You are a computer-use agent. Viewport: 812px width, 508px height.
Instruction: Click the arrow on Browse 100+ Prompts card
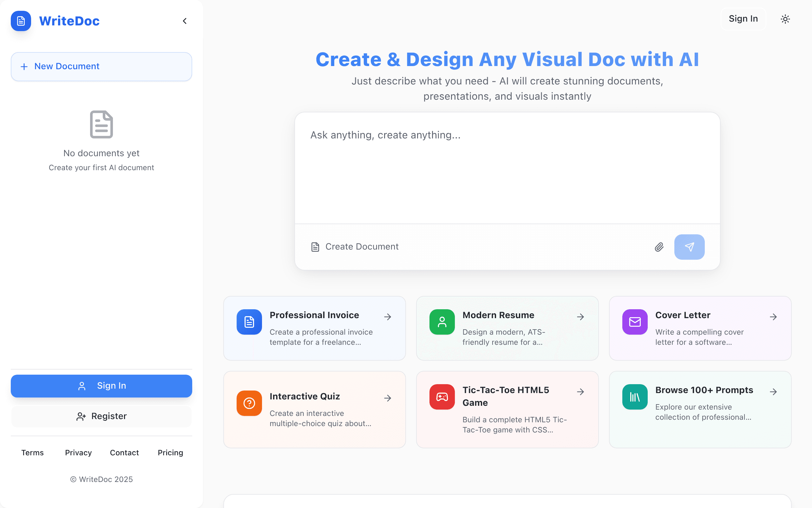pos(773,392)
